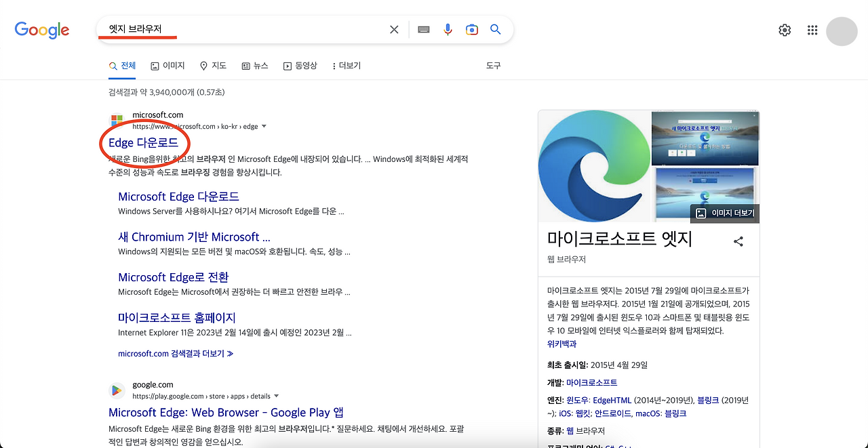
Task: Open Google quick settings gear
Action: point(785,29)
